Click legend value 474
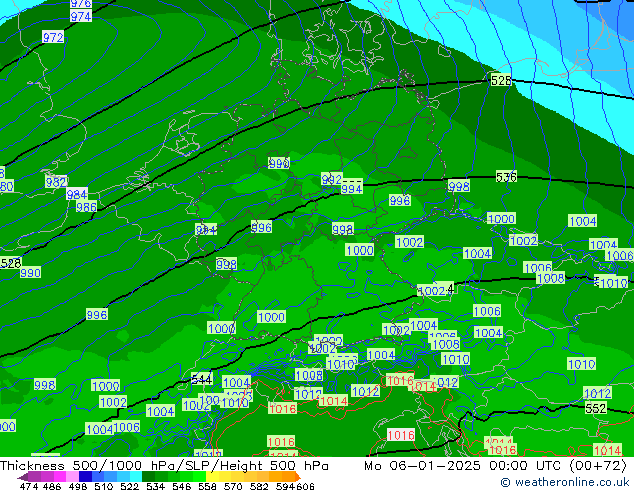 tap(29, 486)
